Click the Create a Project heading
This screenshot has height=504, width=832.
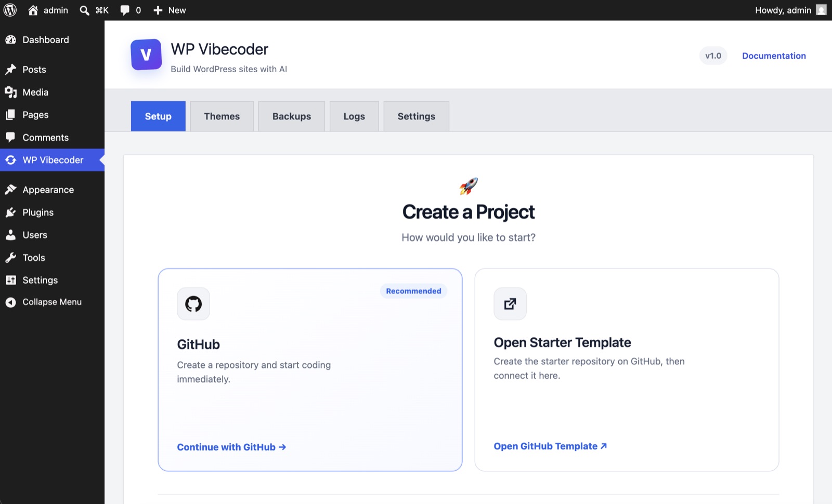(x=469, y=212)
